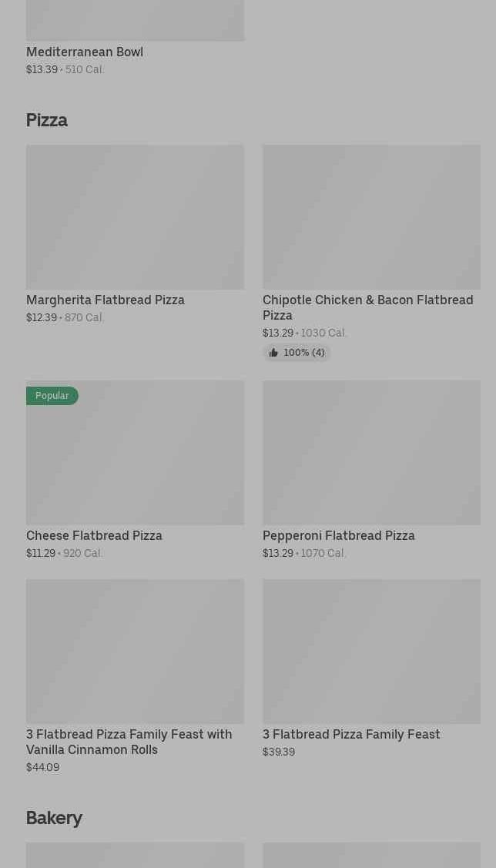The image size is (496, 868).
Task: Open Family Feast with Vanilla Cinnamon Rolls image
Action: click(135, 652)
